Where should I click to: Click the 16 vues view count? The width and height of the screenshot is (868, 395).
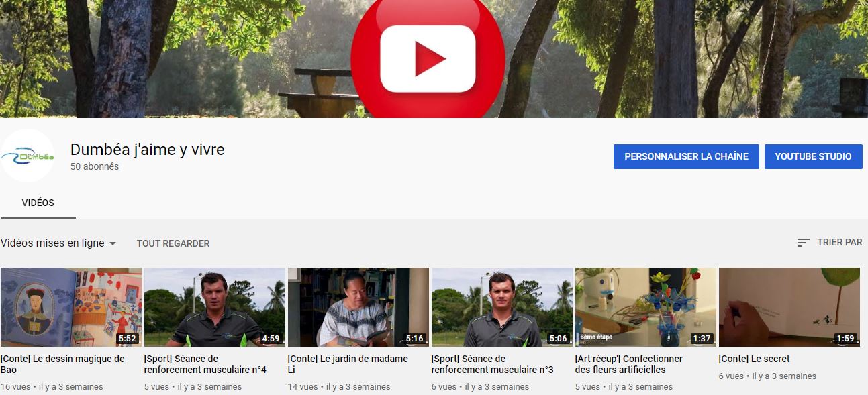[15, 387]
